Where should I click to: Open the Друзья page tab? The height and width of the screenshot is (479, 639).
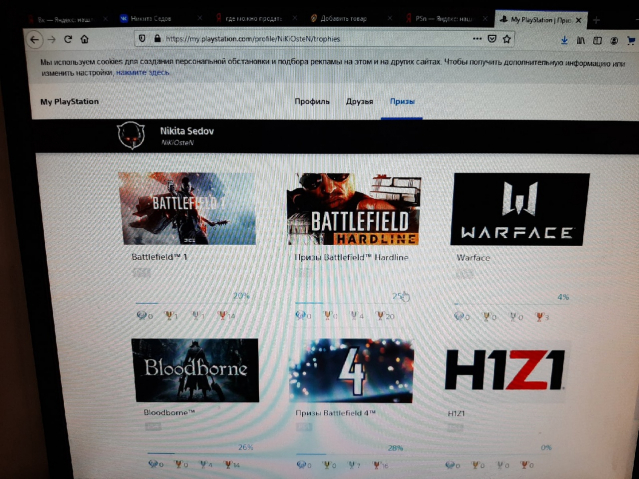[x=359, y=102]
